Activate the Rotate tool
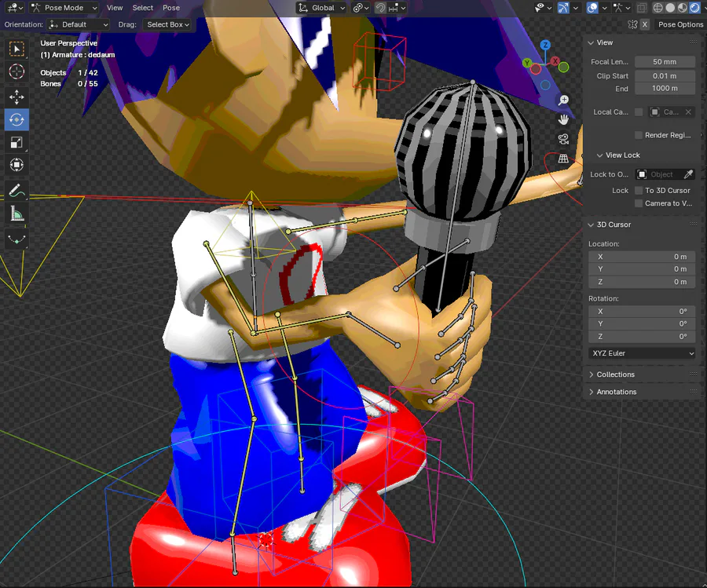The image size is (707, 588). click(x=16, y=120)
